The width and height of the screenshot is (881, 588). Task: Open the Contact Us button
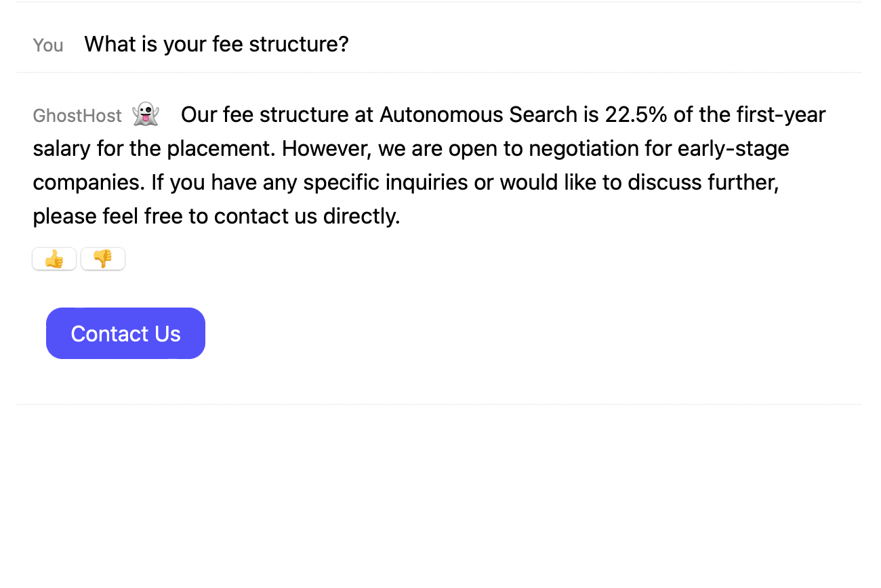[x=125, y=333]
